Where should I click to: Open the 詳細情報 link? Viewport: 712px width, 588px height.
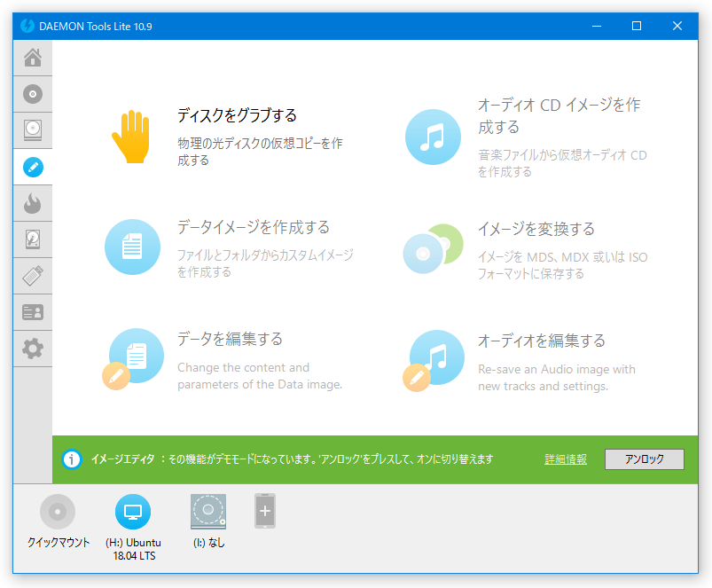(x=566, y=459)
